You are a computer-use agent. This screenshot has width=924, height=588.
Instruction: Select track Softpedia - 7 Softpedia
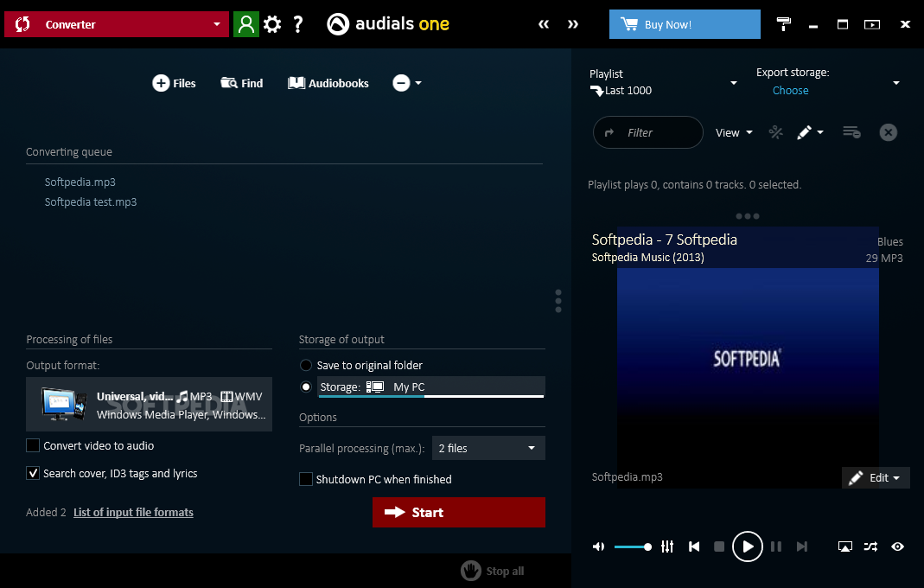click(664, 240)
